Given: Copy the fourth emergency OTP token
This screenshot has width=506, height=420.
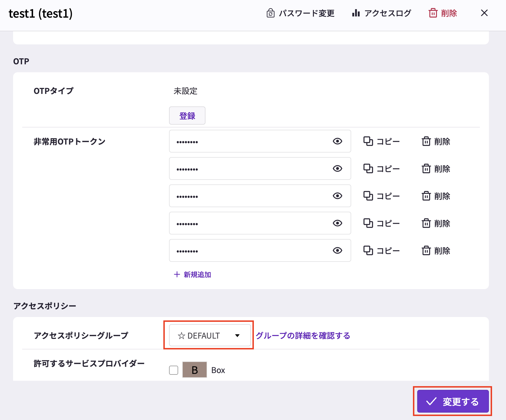Looking at the screenshot, I should pos(381,223).
